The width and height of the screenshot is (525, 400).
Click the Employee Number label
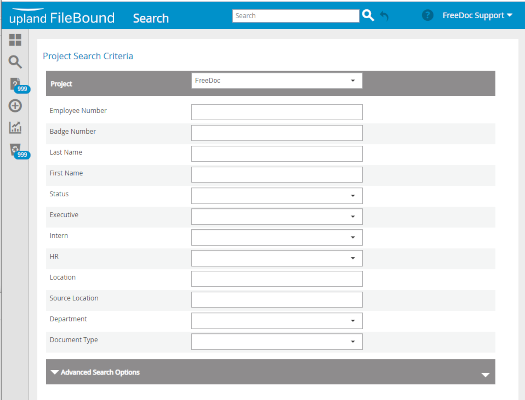78,110
